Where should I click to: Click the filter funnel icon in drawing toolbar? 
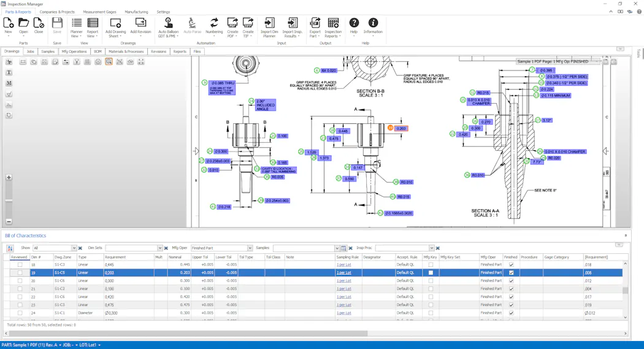[77, 61]
